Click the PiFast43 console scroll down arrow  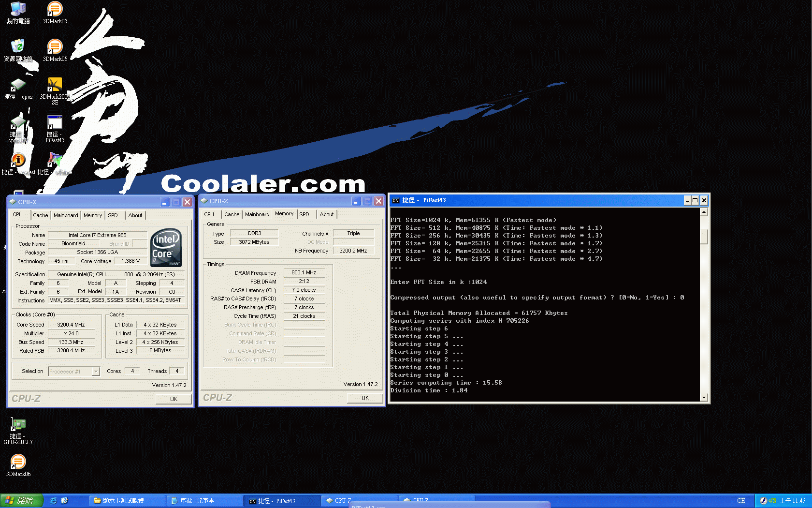(704, 397)
